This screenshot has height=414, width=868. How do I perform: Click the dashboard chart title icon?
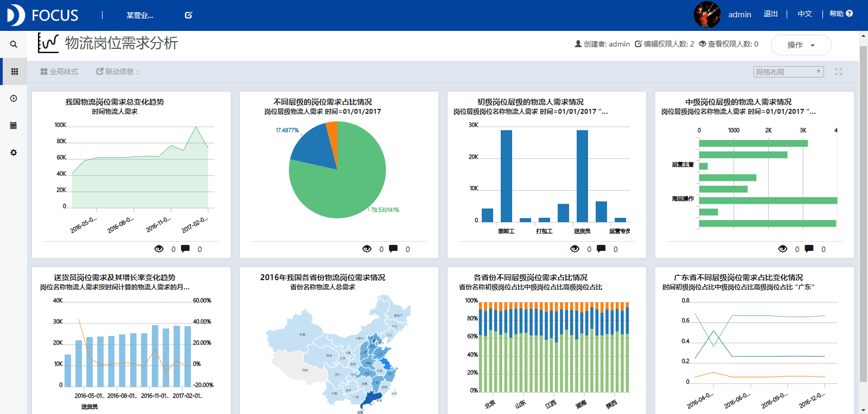(x=48, y=43)
